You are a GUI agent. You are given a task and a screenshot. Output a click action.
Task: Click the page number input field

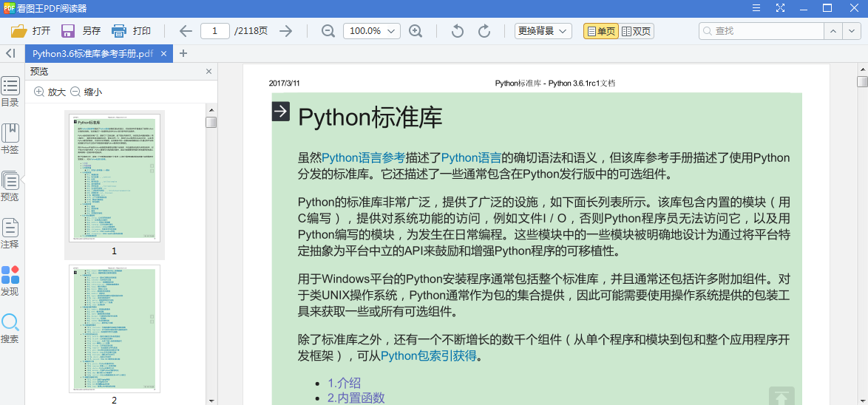click(215, 31)
